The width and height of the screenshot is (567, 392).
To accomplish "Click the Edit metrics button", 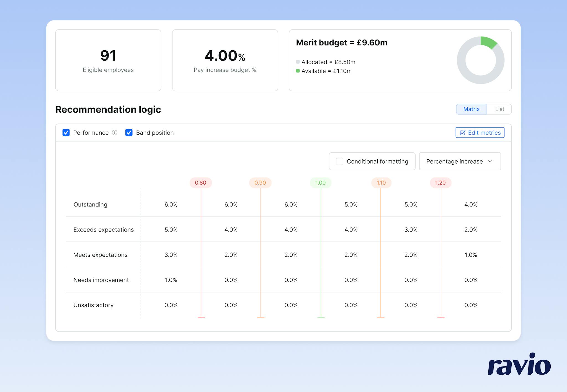I will pyautogui.click(x=480, y=133).
